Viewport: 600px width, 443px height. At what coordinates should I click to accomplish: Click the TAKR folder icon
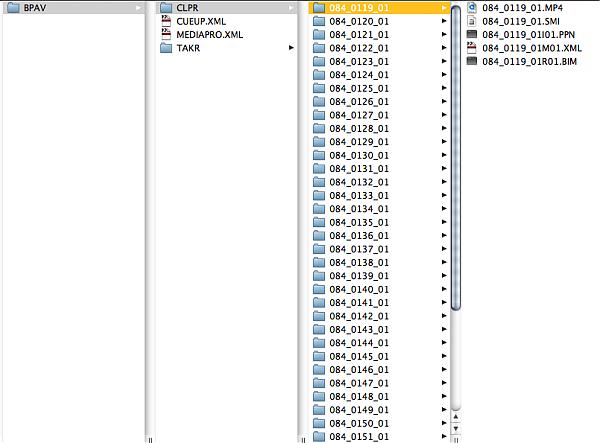tap(166, 48)
